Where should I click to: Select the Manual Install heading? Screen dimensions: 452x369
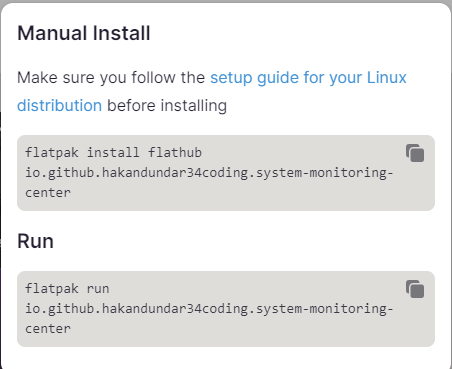tap(84, 33)
